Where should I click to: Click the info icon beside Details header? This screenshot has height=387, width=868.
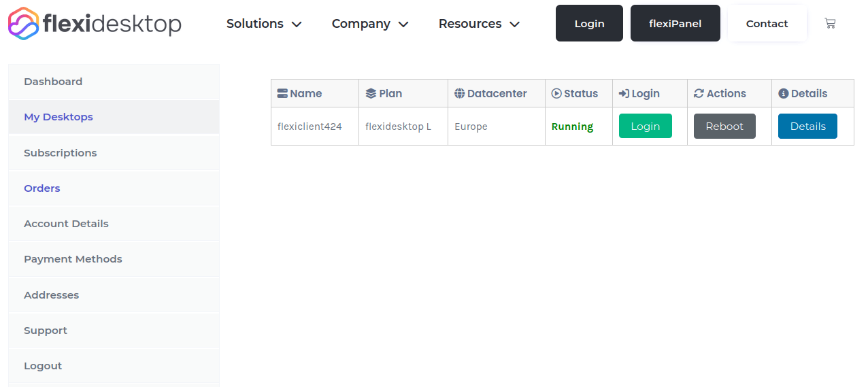783,94
